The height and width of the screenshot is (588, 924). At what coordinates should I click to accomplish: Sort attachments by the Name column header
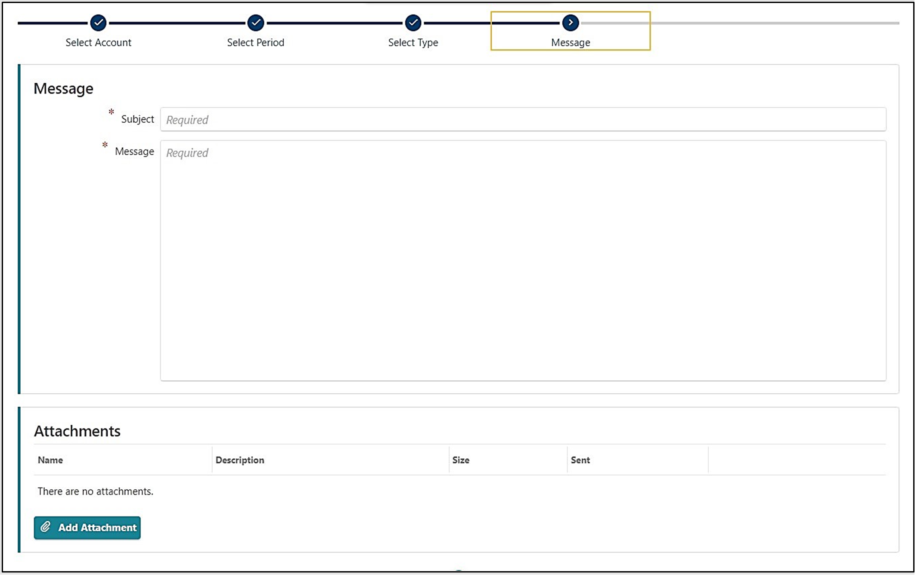pos(50,460)
